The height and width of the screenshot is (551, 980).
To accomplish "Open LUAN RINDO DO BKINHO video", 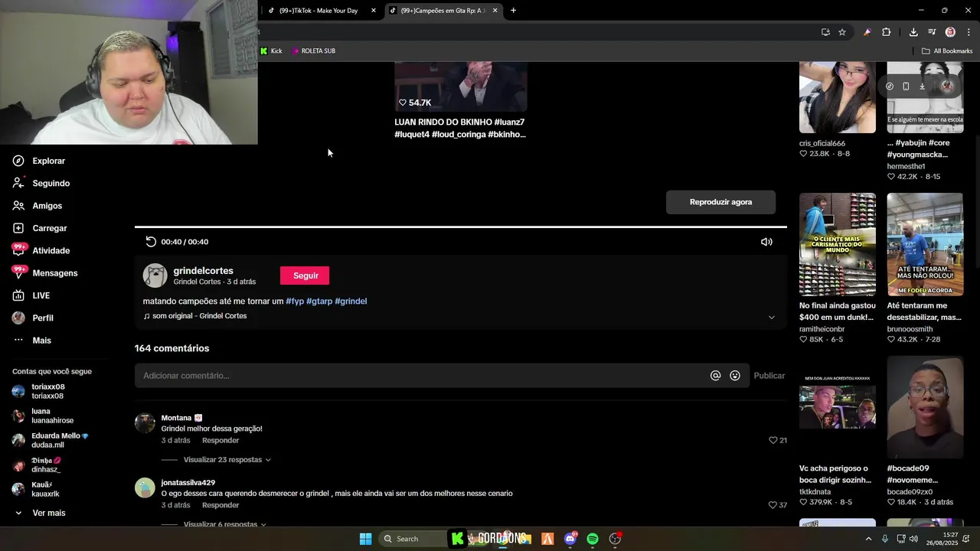I will click(461, 86).
